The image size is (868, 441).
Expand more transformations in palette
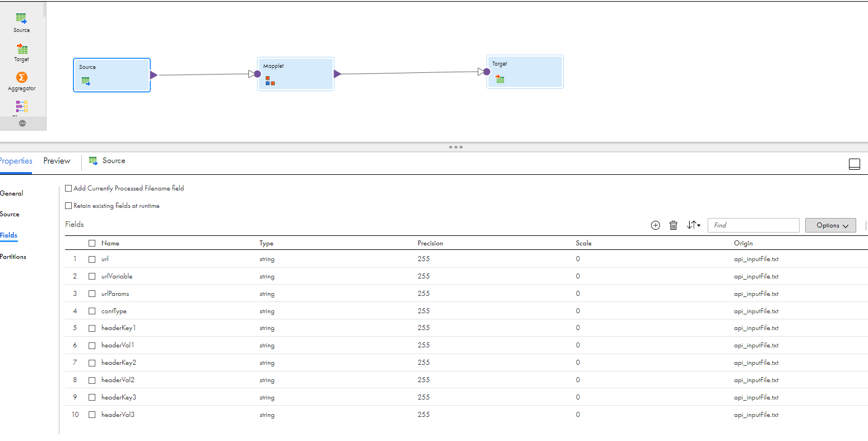pos(22,123)
